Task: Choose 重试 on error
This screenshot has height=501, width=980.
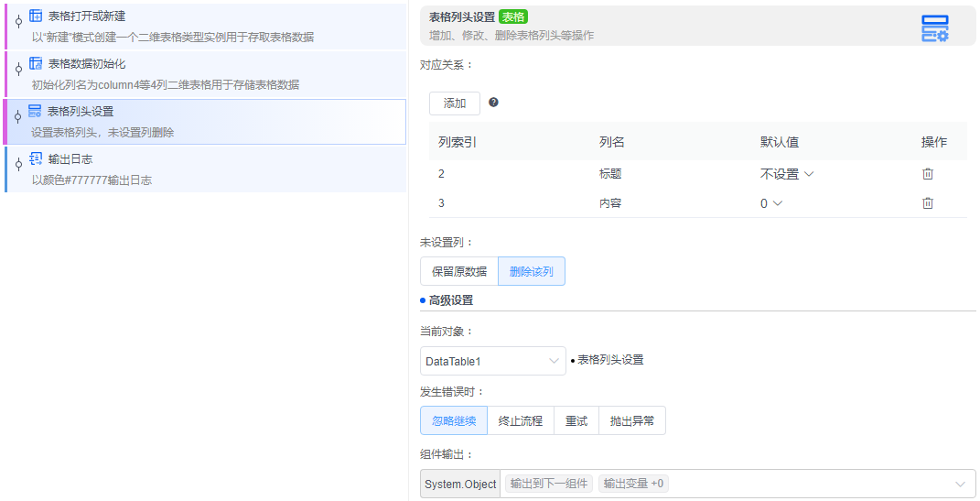Action: tap(576, 421)
